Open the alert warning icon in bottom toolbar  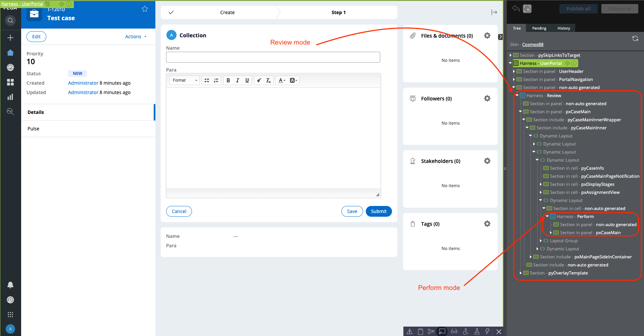pyautogui.click(x=409, y=331)
